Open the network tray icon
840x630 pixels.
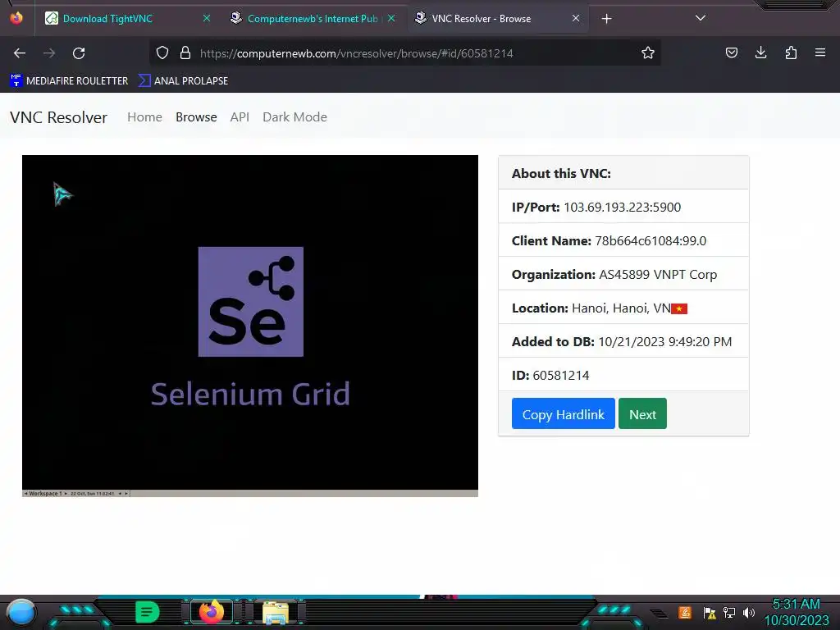click(x=729, y=612)
